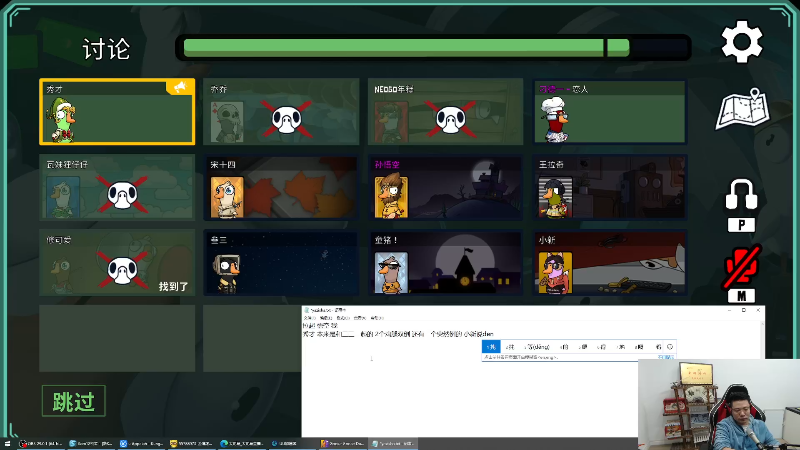Select the 王拉香 player card
800x450 pixels.
pos(610,188)
